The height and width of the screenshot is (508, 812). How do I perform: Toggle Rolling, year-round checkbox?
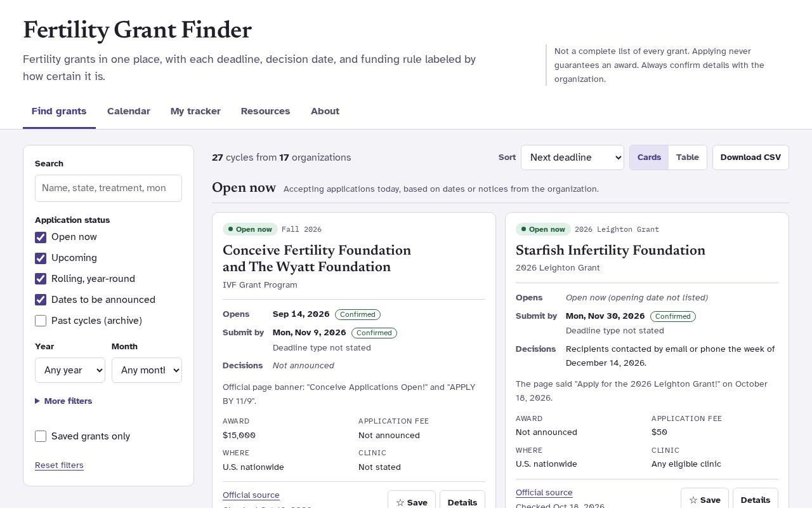[41, 279]
